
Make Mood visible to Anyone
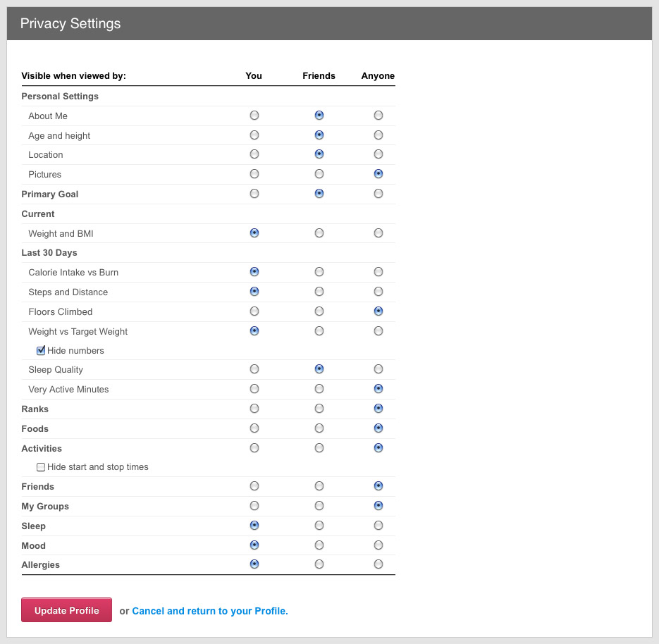[378, 545]
